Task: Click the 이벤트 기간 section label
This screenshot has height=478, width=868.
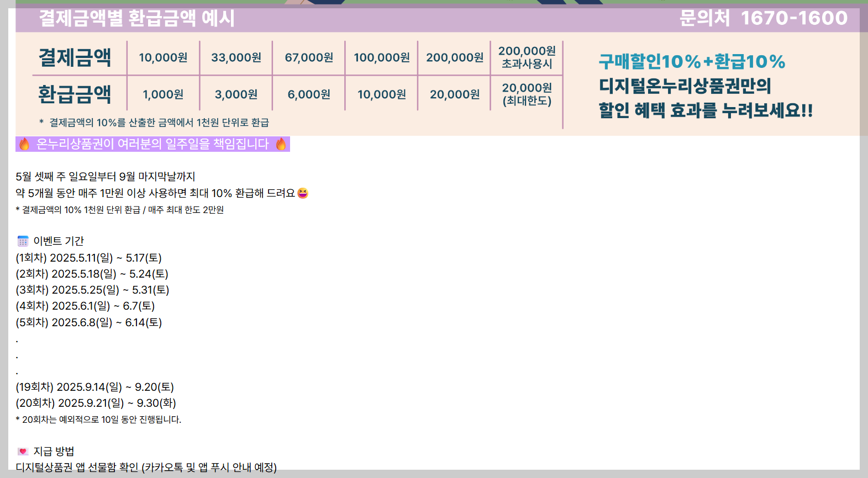Action: [59, 241]
